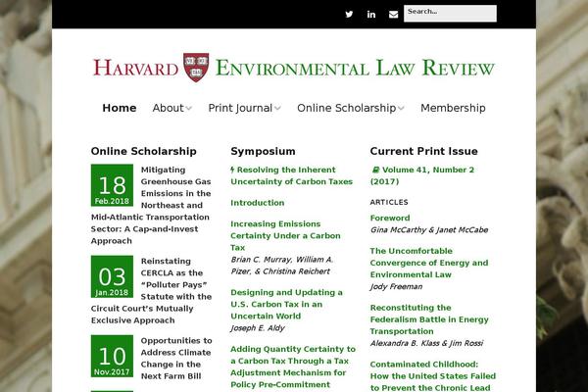Image resolution: width=588 pixels, height=392 pixels.
Task: Open the Twitter icon link
Action: click(349, 15)
